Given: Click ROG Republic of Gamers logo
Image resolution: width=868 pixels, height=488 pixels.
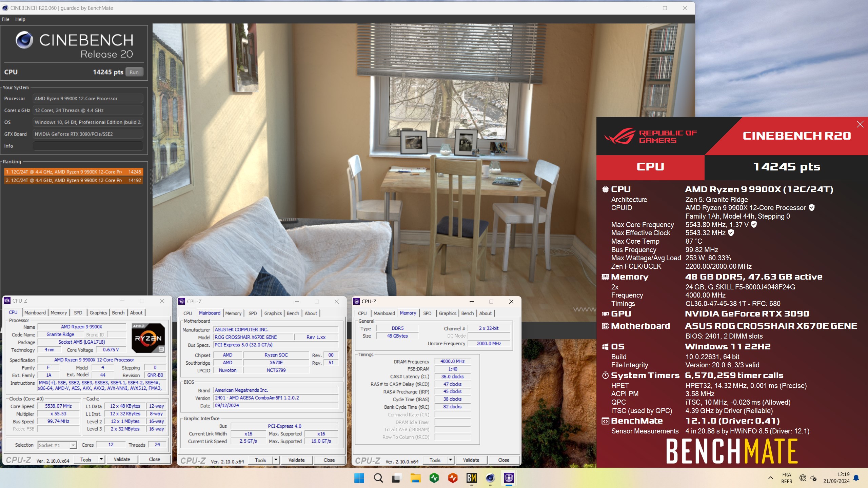Looking at the screenshot, I should 650,136.
